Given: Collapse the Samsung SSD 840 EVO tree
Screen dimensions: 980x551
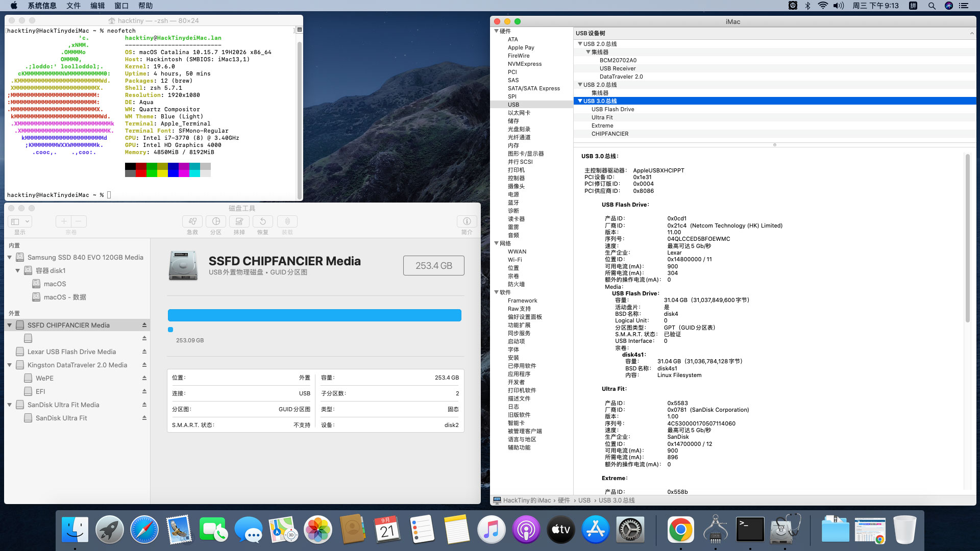Looking at the screenshot, I should pyautogui.click(x=10, y=258).
